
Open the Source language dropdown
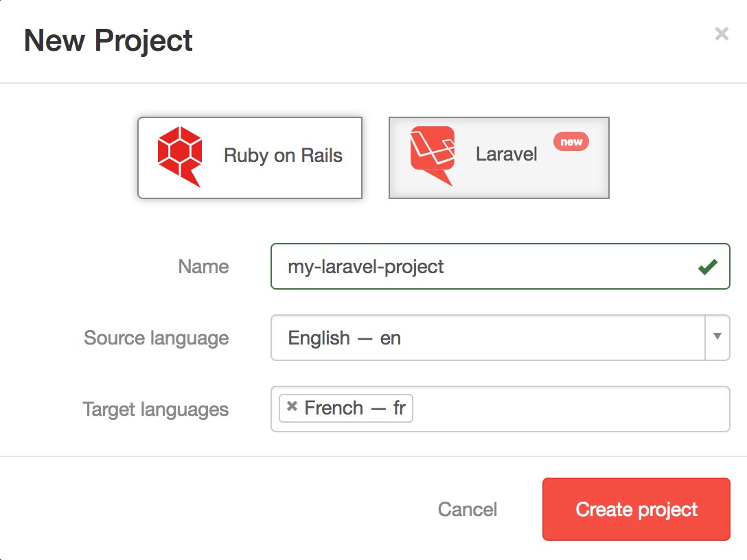coord(501,338)
